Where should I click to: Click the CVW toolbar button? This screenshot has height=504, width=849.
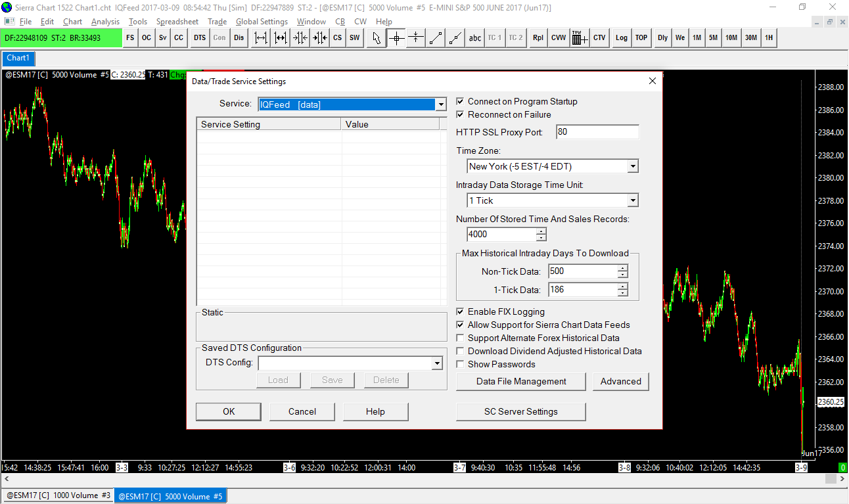click(559, 38)
